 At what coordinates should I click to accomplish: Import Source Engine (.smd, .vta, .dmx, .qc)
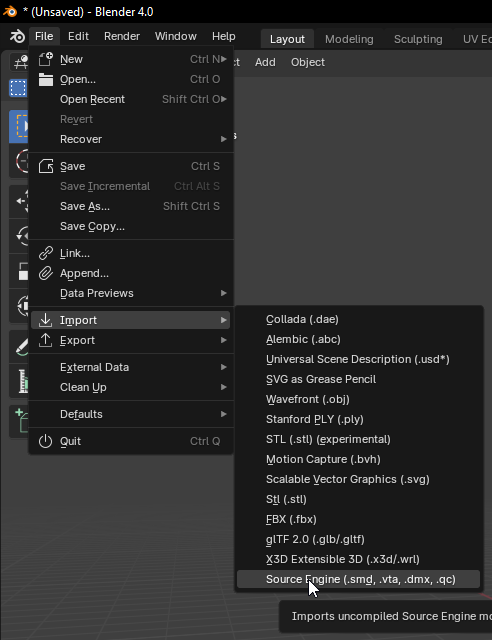click(358, 579)
